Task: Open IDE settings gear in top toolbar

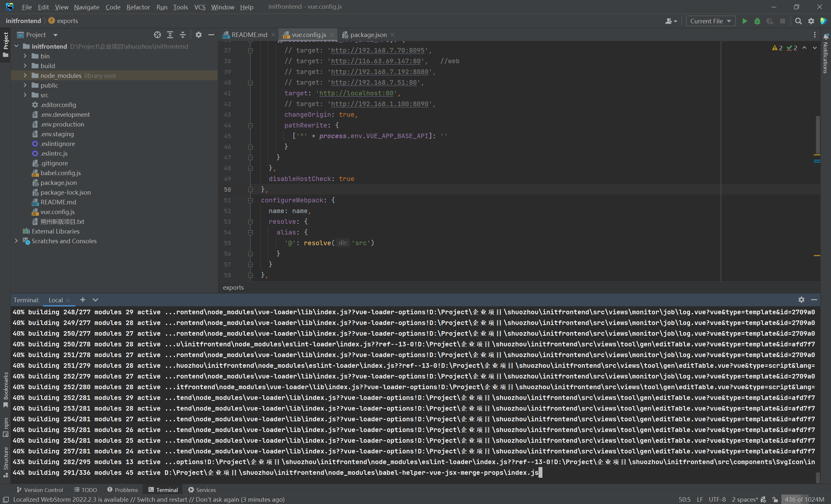Action: [811, 21]
